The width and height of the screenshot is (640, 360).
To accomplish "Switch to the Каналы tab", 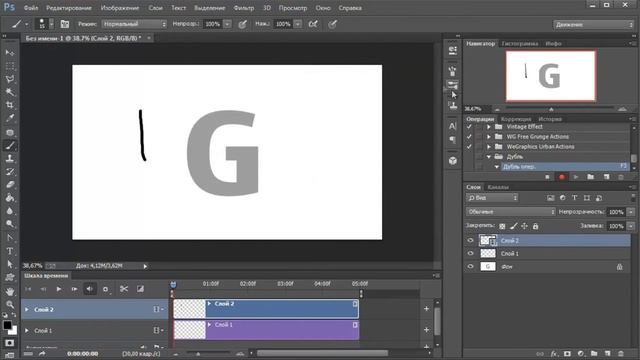I will pos(498,187).
